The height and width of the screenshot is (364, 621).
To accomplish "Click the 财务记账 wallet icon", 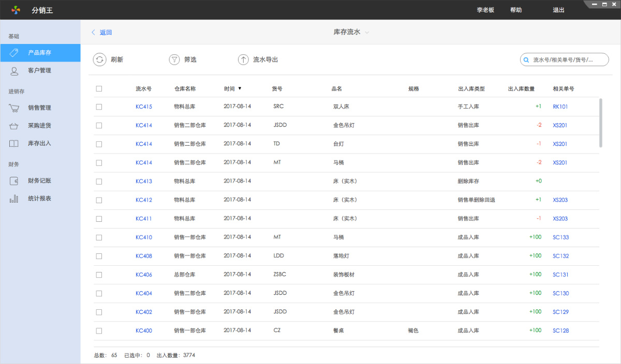I will tap(14, 181).
